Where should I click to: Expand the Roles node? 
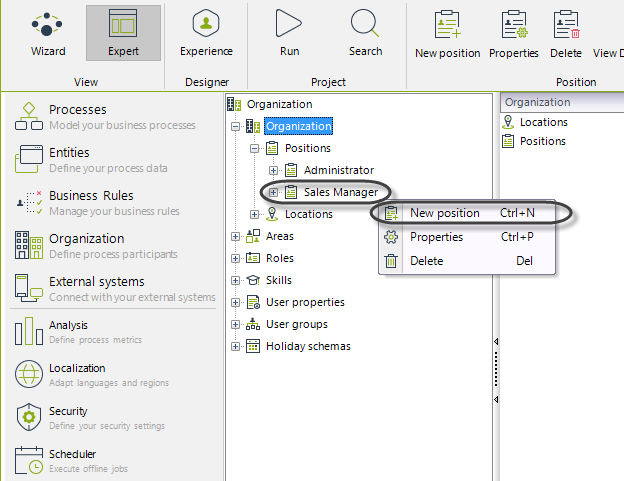(235, 259)
